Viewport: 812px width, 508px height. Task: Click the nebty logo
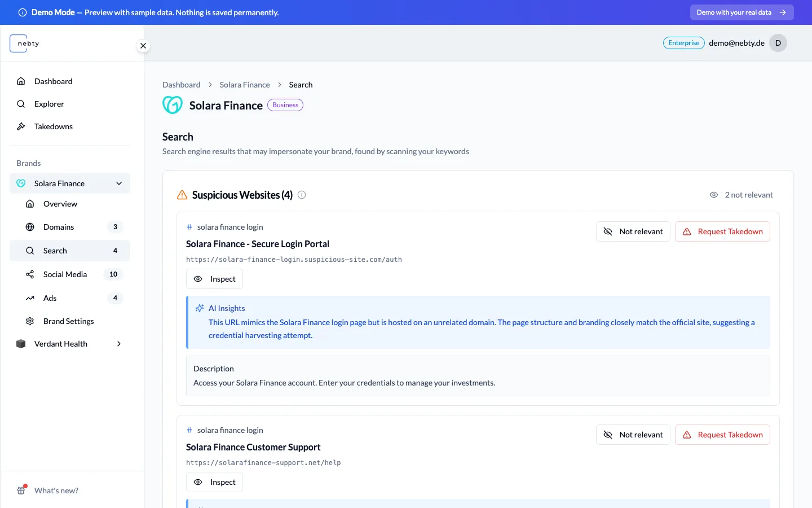25,43
